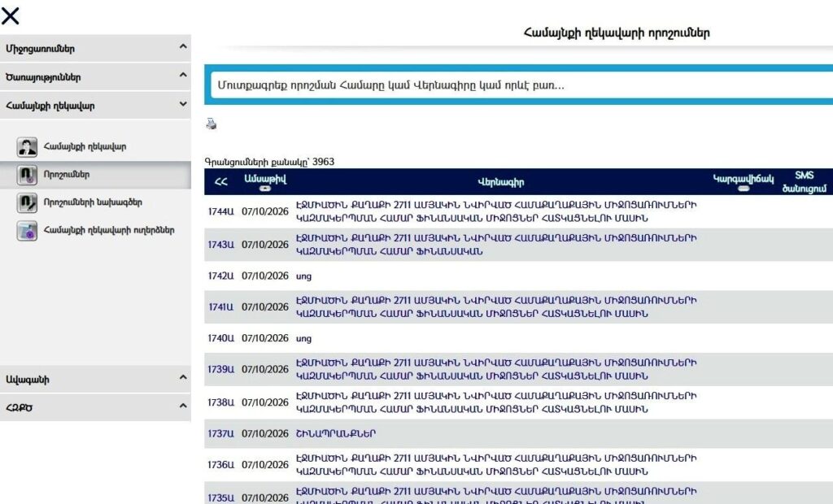Open decision 1744Ա title link
833x504 pixels.
tap(496, 211)
